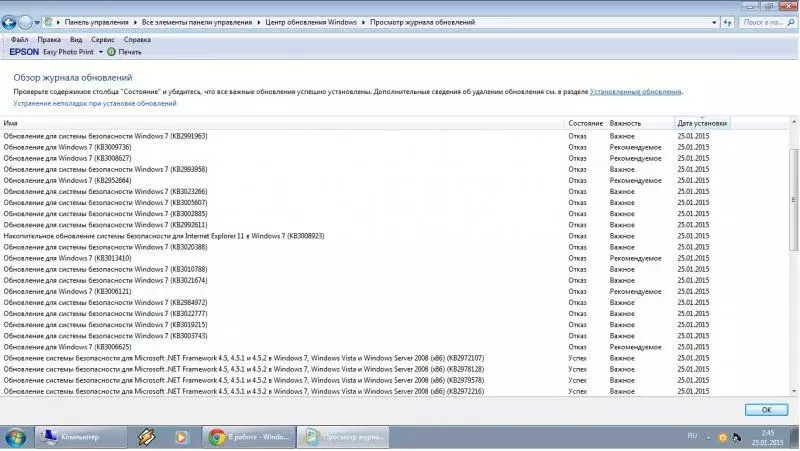
Task: Open the Windows Start button
Action: pos(15,437)
